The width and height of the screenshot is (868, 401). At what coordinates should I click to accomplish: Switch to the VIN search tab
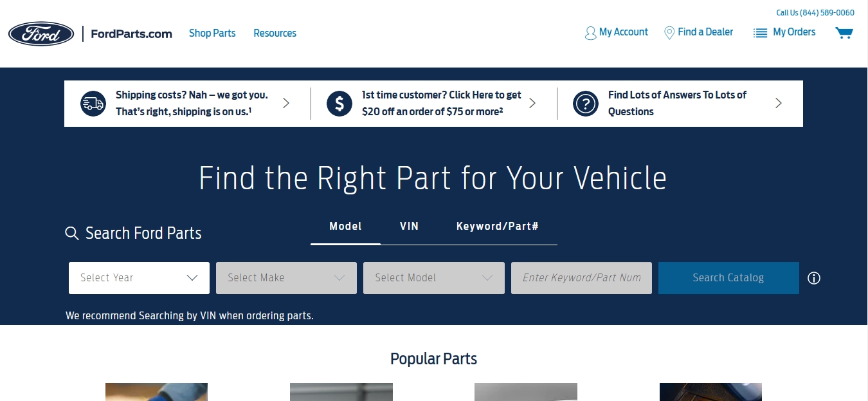(409, 227)
